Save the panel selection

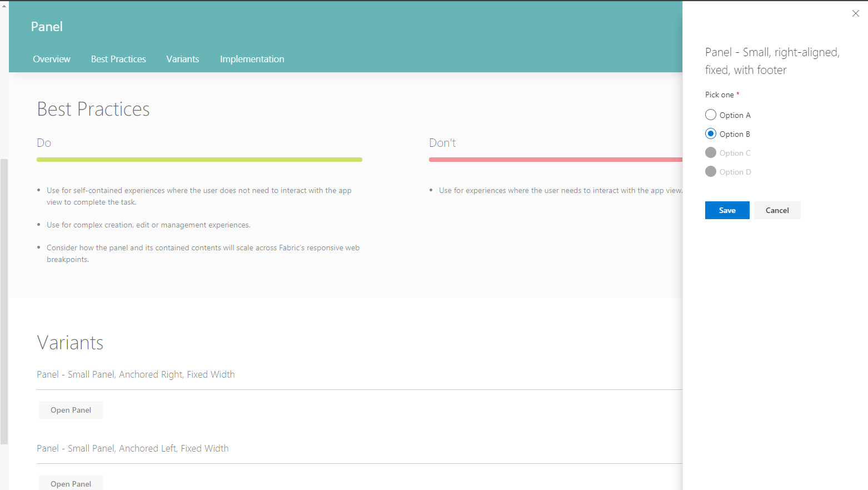pyautogui.click(x=727, y=210)
